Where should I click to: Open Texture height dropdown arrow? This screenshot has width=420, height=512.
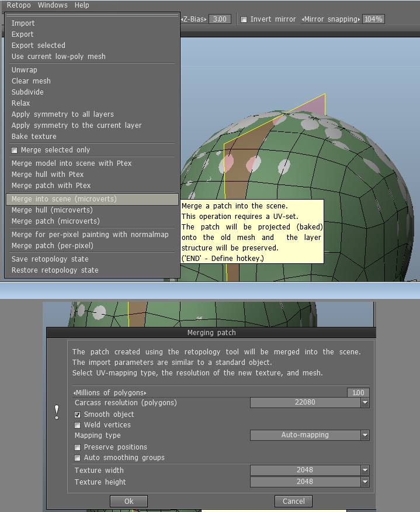click(x=365, y=482)
